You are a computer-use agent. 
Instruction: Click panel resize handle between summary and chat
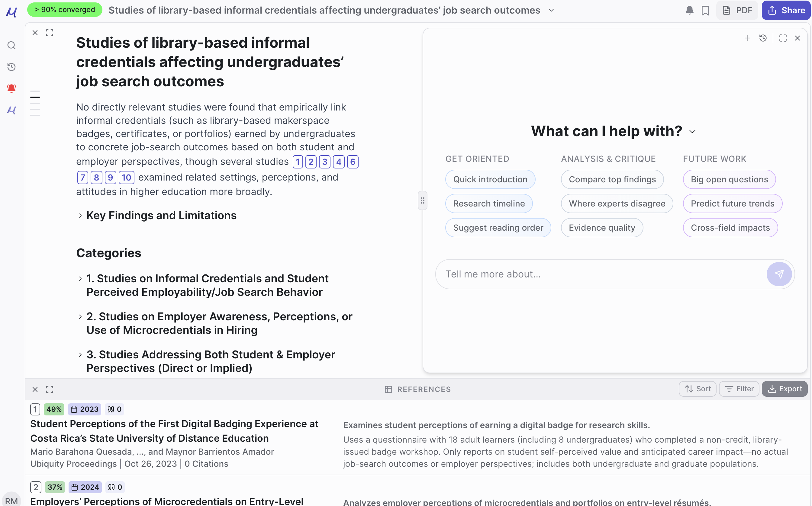pyautogui.click(x=423, y=200)
